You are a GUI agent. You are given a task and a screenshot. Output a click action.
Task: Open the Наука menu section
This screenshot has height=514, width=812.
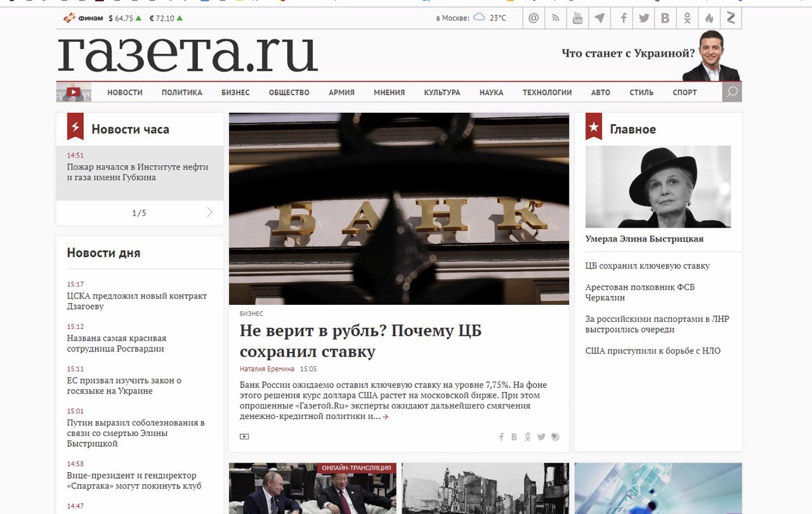click(x=492, y=93)
